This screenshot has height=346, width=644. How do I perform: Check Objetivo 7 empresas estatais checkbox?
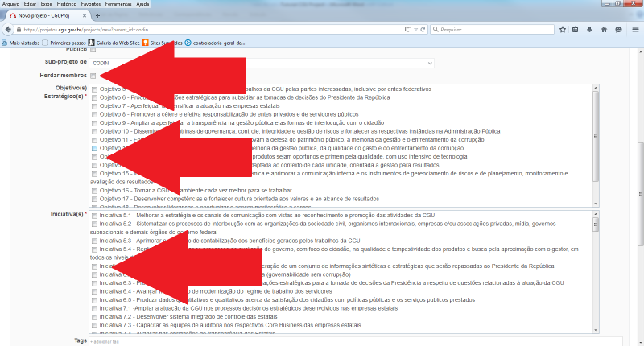coord(95,105)
